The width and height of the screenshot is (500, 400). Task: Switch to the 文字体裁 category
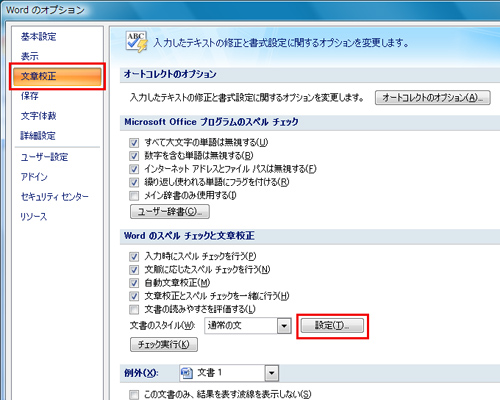(39, 116)
